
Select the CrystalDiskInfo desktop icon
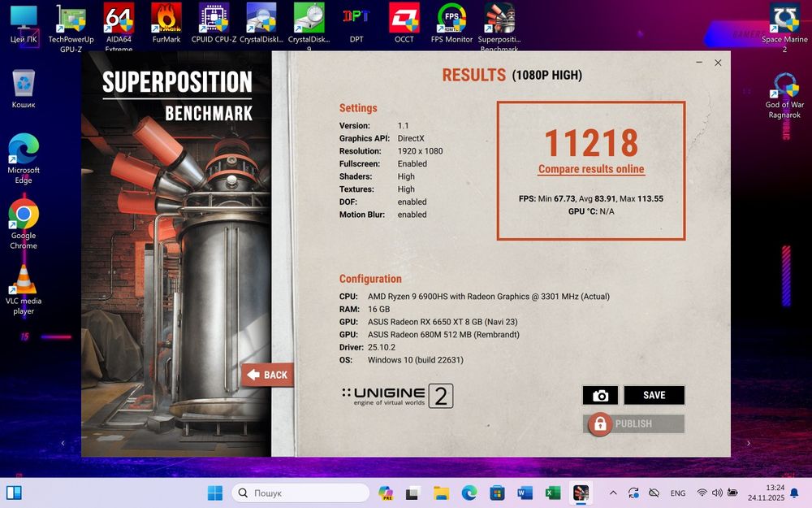(x=261, y=24)
